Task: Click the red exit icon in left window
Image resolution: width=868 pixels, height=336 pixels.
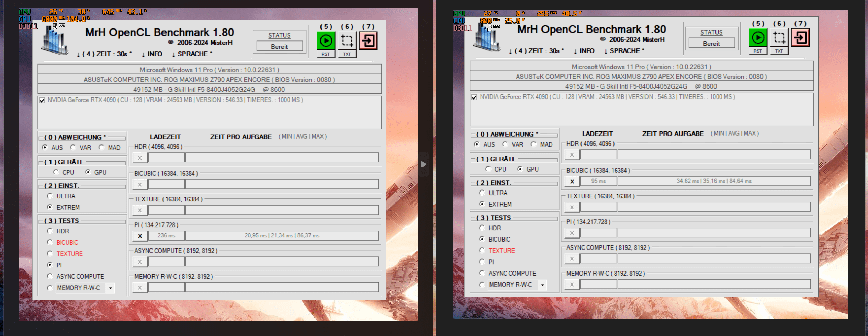Action: coord(368,41)
